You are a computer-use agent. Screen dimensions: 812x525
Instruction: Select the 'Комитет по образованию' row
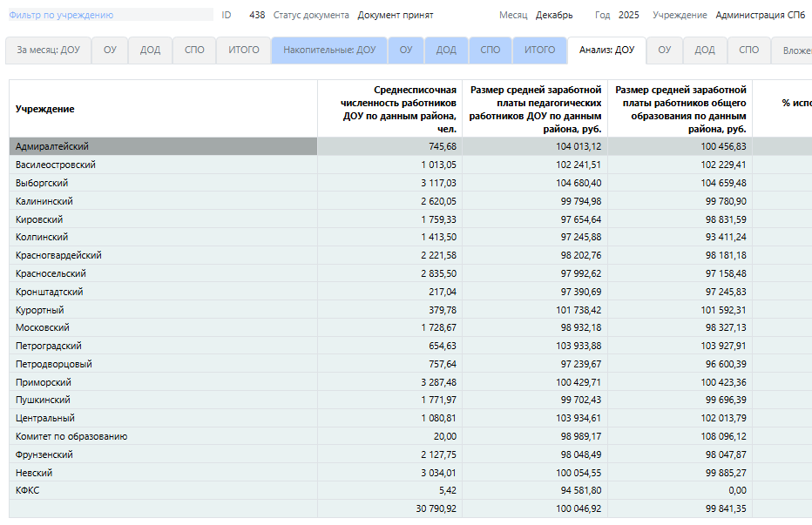pyautogui.click(x=71, y=436)
